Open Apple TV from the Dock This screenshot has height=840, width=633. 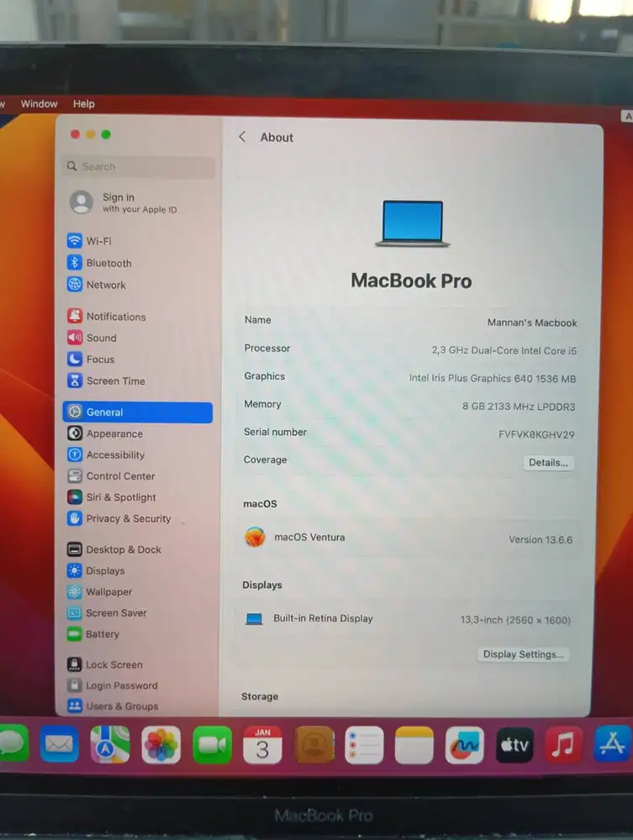pos(514,744)
